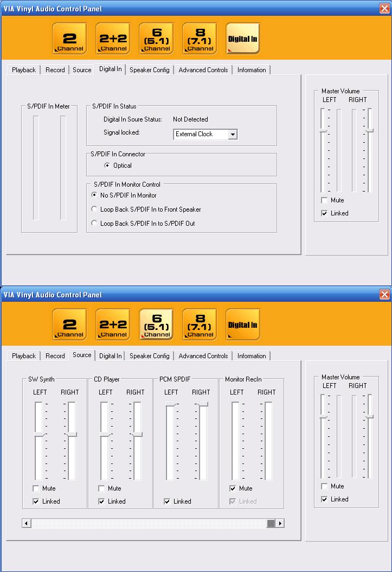Image resolution: width=392 pixels, height=572 pixels.
Task: Open Record tab in bottom window
Action: pos(55,355)
